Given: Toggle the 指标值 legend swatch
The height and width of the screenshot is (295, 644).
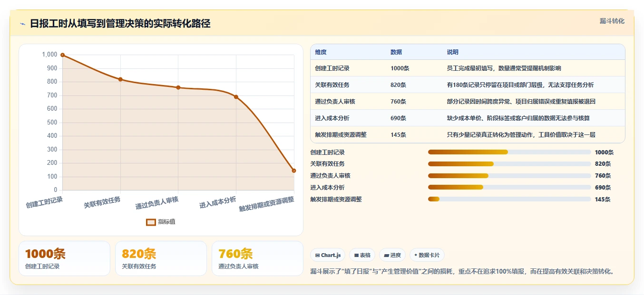Looking at the screenshot, I should [151, 222].
